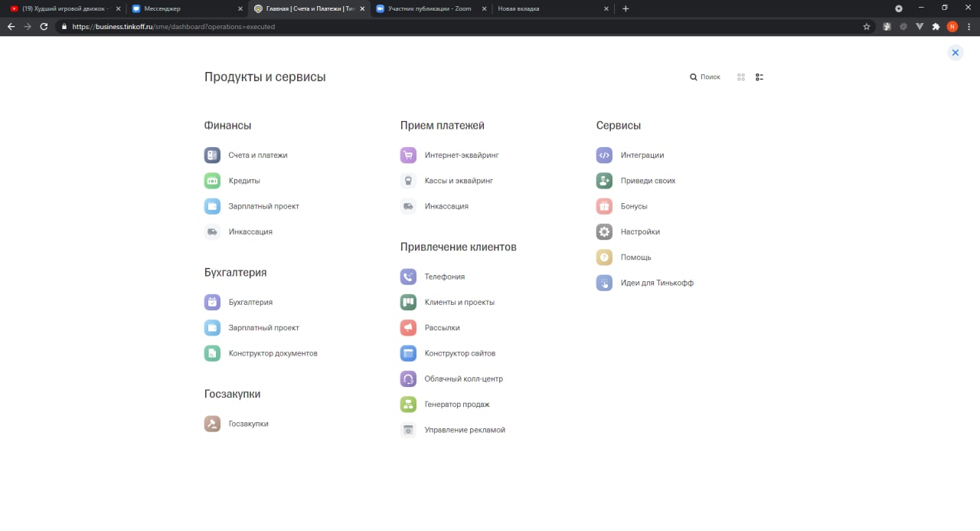Click the Интернет-эквайринг cart icon
980x531 pixels.
(x=408, y=155)
